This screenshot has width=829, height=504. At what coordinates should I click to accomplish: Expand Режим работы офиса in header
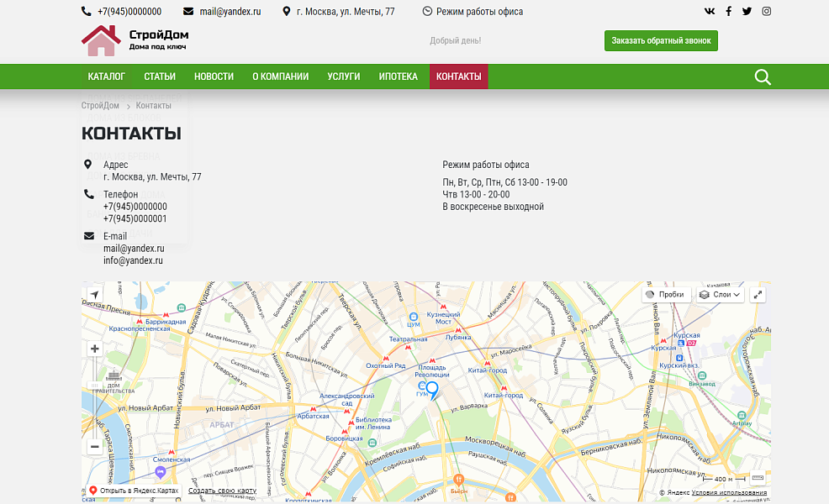tap(473, 12)
